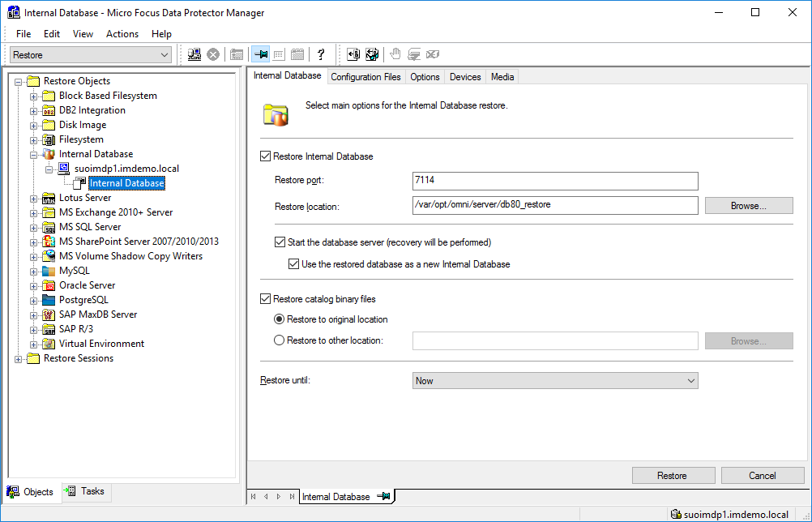
Task: Switch to the Devices tab
Action: tap(465, 77)
